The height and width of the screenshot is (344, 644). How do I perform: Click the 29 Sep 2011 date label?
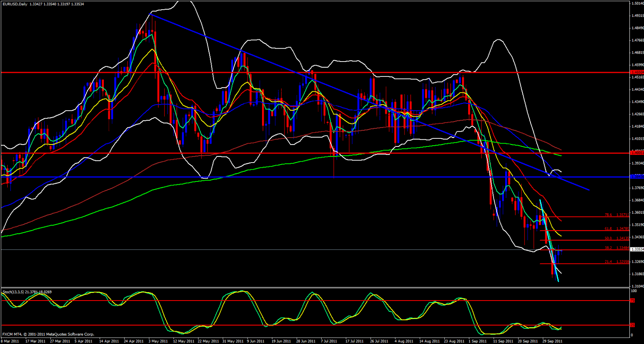coord(553,341)
